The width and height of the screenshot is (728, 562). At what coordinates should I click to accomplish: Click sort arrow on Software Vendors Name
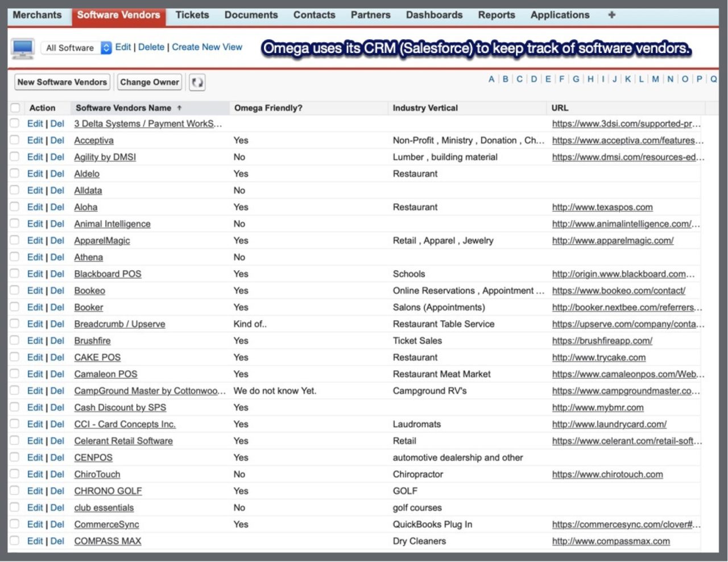pos(180,108)
